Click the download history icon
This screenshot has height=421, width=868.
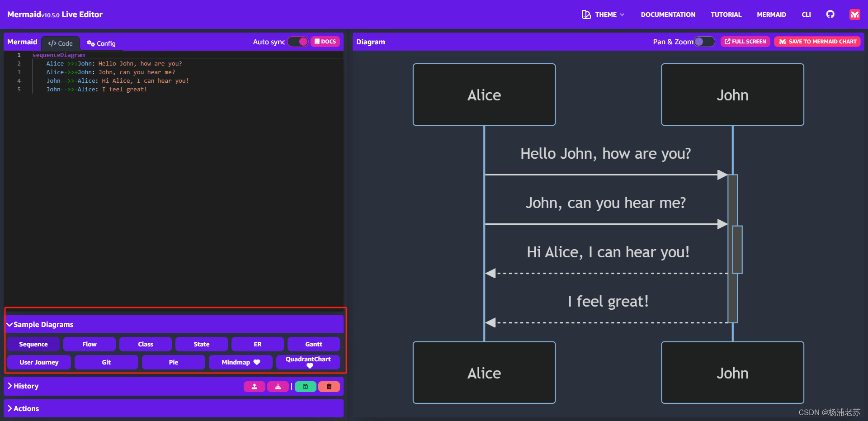tap(278, 387)
